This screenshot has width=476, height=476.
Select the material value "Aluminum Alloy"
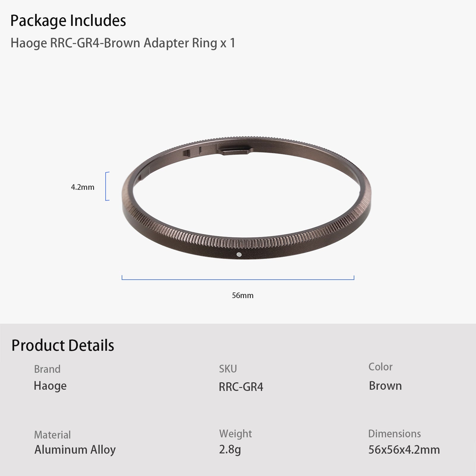(x=75, y=450)
